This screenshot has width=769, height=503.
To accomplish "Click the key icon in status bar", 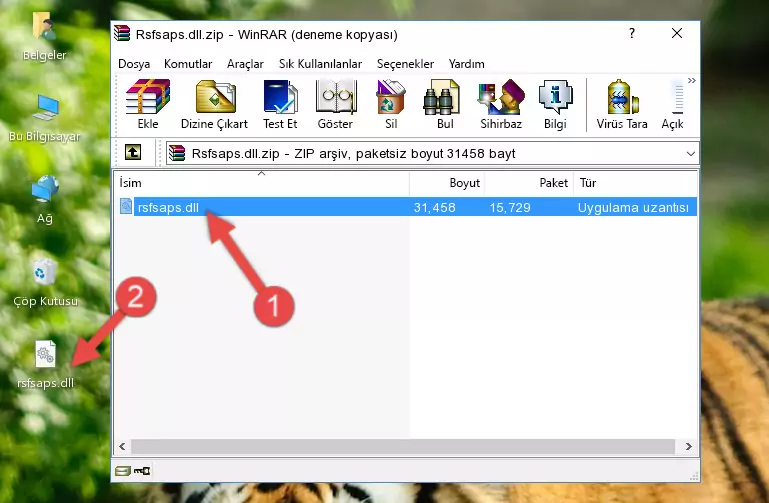I will click(x=142, y=471).
